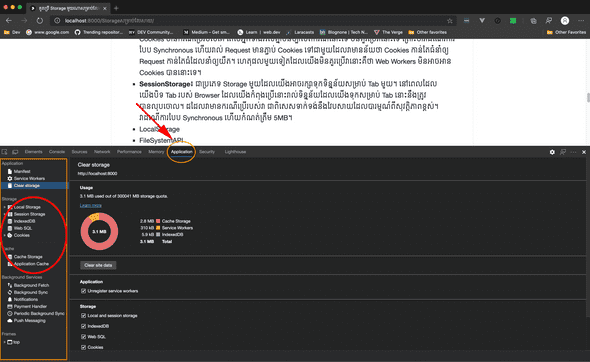Reload the page with the refresh icon

pos(40,21)
